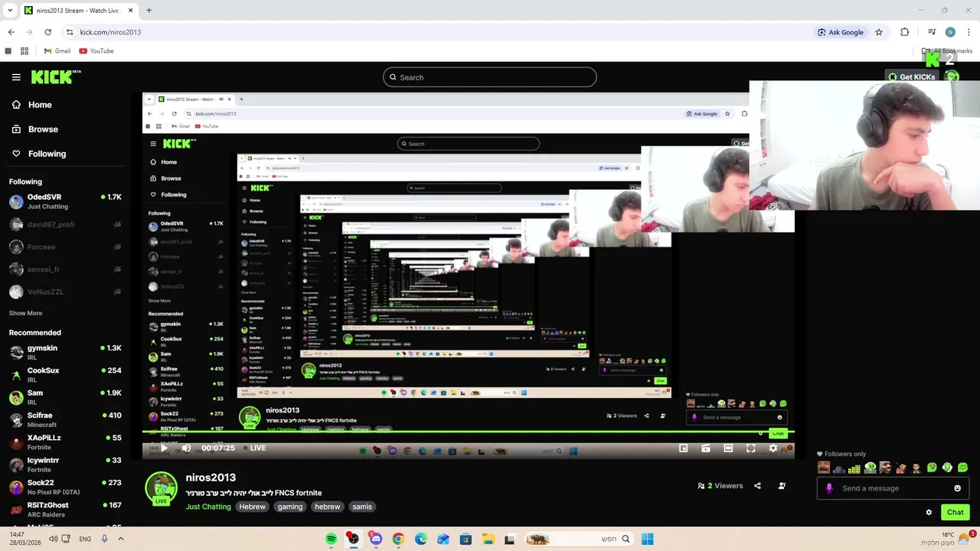
Task: Click the Just Chatting category link
Action: click(207, 507)
